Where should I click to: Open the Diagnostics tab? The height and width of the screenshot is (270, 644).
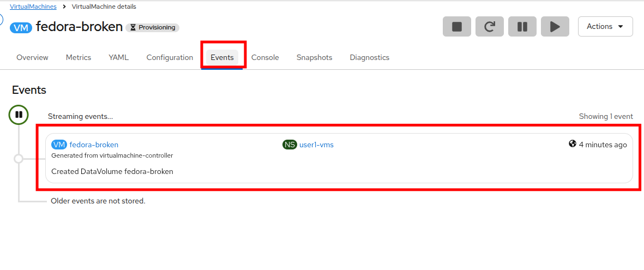(369, 57)
